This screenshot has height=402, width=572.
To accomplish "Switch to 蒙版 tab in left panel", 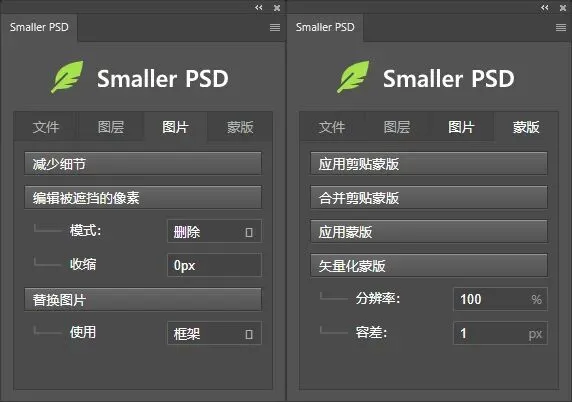I will [240, 127].
